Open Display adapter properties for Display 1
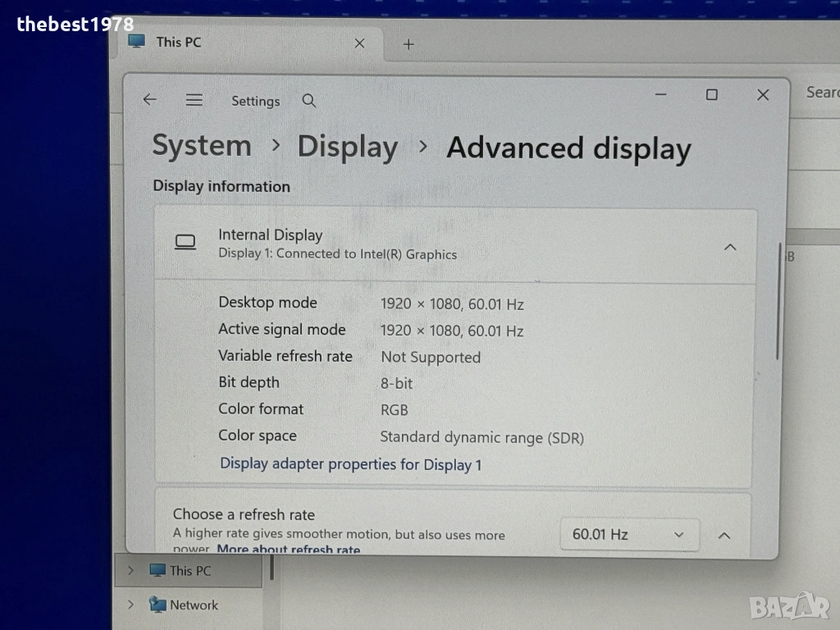 (351, 464)
